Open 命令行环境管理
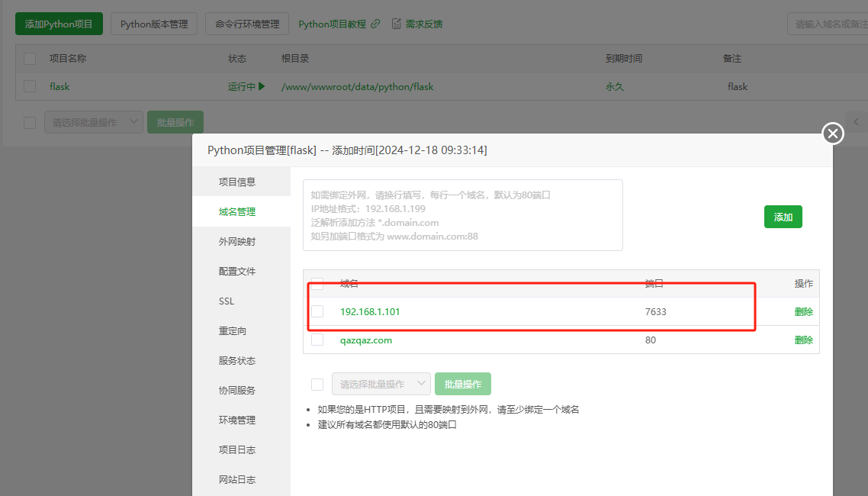The width and height of the screenshot is (868, 496). pyautogui.click(x=247, y=24)
